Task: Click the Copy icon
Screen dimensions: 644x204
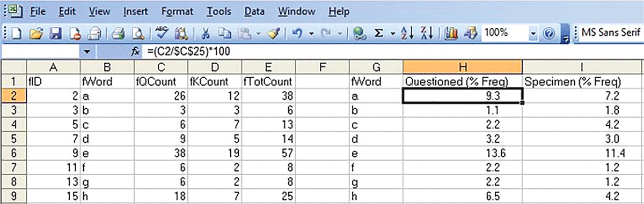Action: (225, 34)
